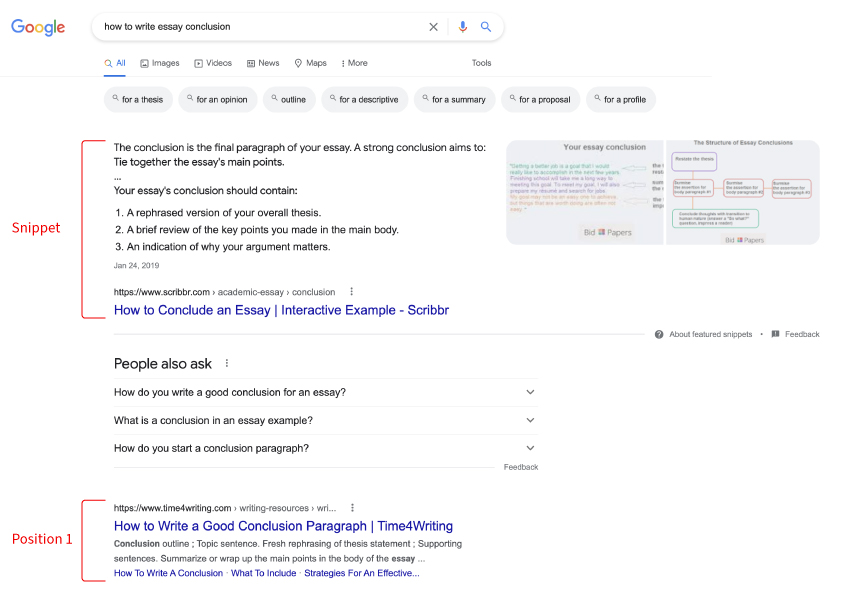Click About featured snippets help icon
Screen dimensions: 850x600
point(659,334)
